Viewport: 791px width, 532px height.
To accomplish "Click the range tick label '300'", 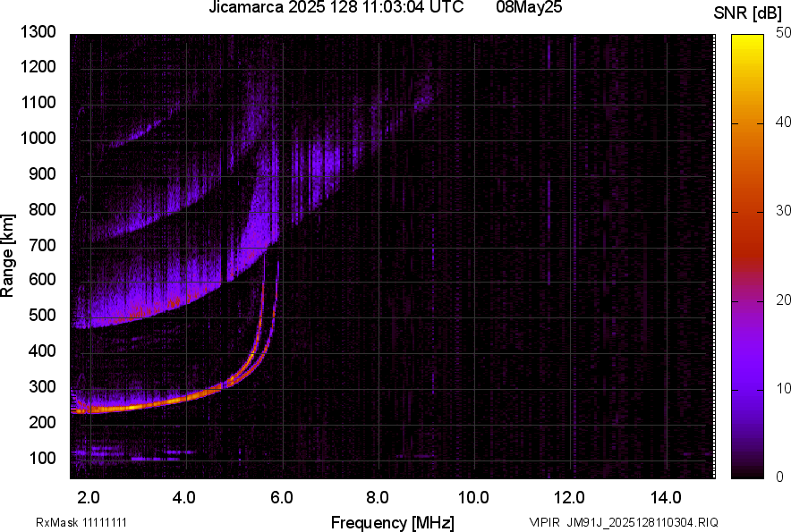I will click(42, 387).
